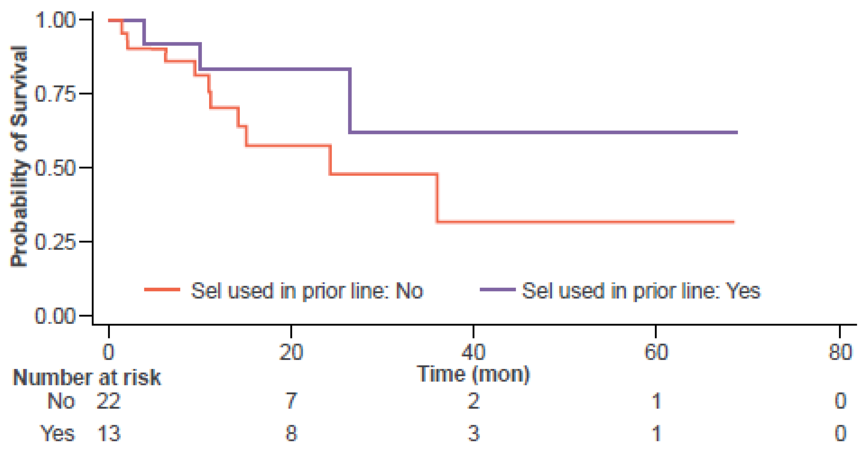The height and width of the screenshot is (450, 868).
Task: Select legend text 'Sel used in prior line: Yes'
Action: (641, 290)
